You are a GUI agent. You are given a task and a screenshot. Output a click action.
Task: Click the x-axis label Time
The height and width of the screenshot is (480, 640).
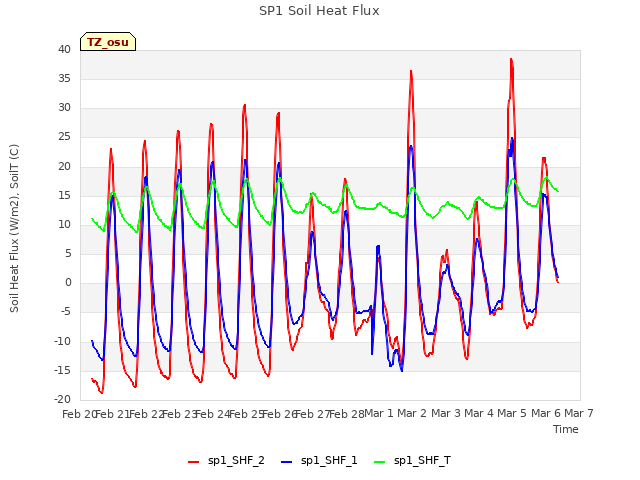click(x=566, y=429)
